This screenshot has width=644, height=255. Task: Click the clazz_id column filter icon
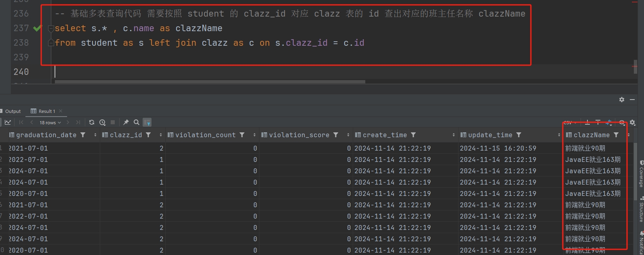[x=148, y=135]
